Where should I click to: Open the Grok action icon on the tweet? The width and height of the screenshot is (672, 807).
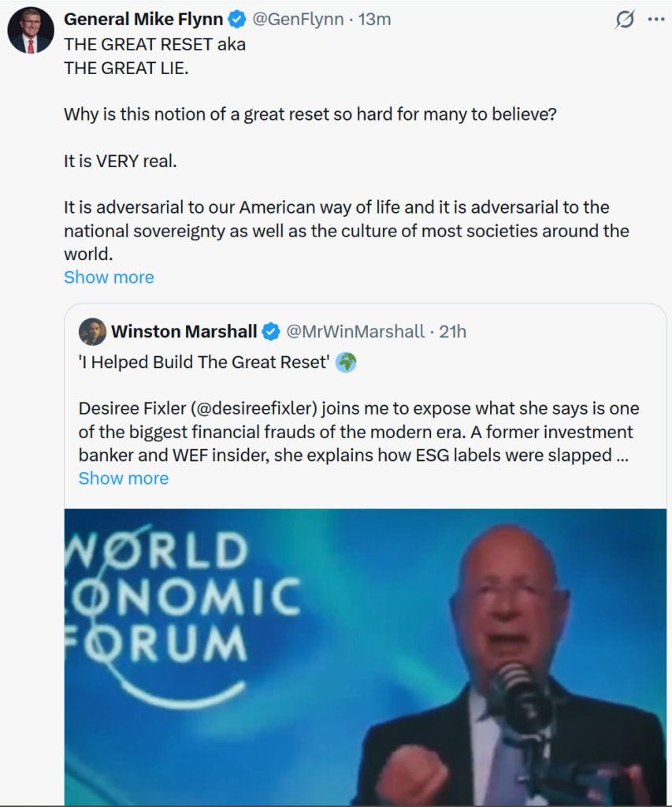pos(625,20)
